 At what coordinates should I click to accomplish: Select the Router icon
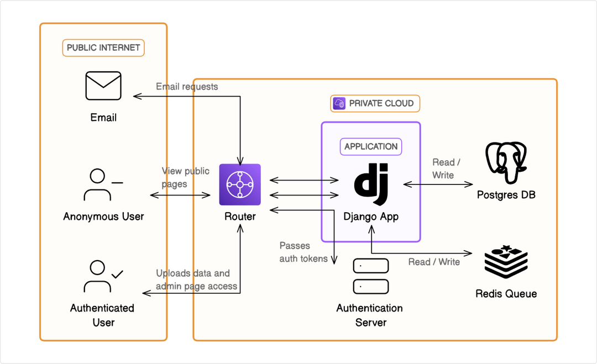pyautogui.click(x=239, y=186)
